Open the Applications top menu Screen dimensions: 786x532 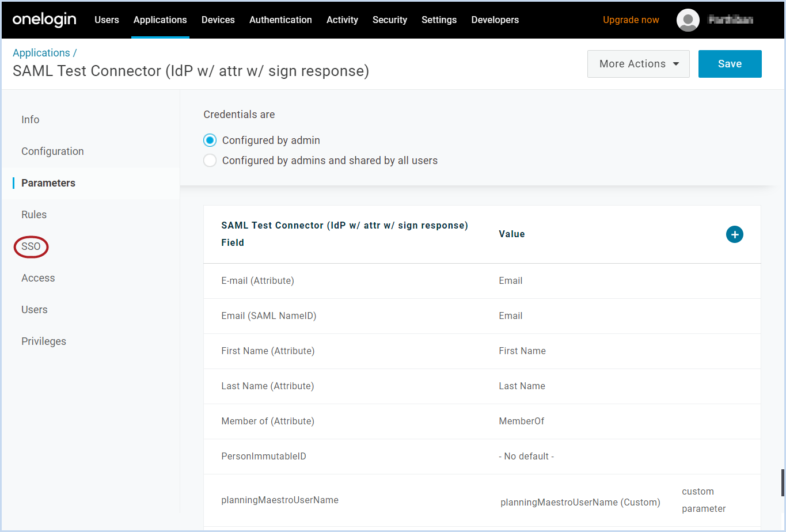coord(160,20)
